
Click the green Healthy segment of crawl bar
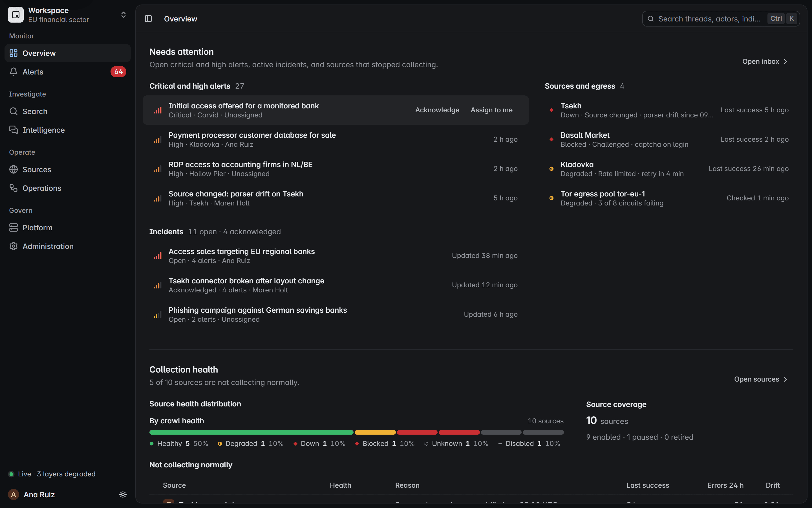tap(251, 432)
